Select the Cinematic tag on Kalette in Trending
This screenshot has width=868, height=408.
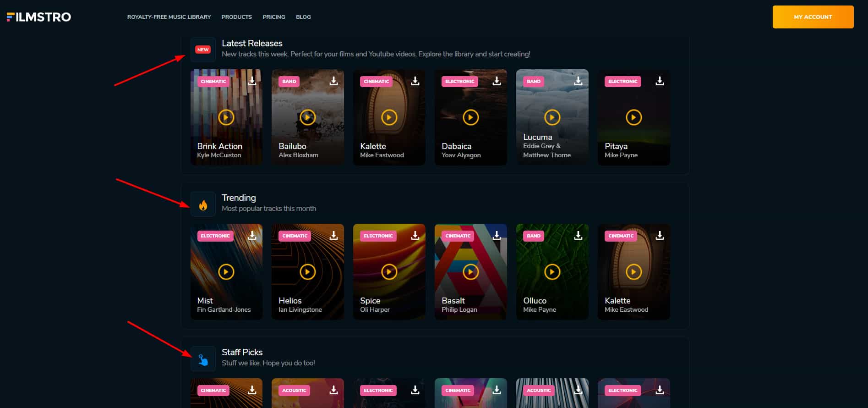(x=621, y=236)
